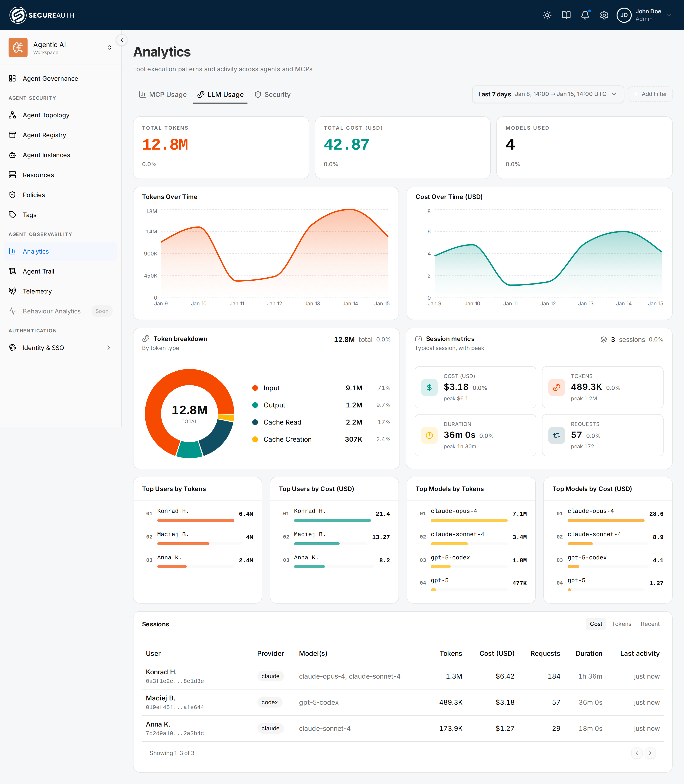The width and height of the screenshot is (684, 784).
Task: Click Konrad H. session row
Action: click(403, 676)
